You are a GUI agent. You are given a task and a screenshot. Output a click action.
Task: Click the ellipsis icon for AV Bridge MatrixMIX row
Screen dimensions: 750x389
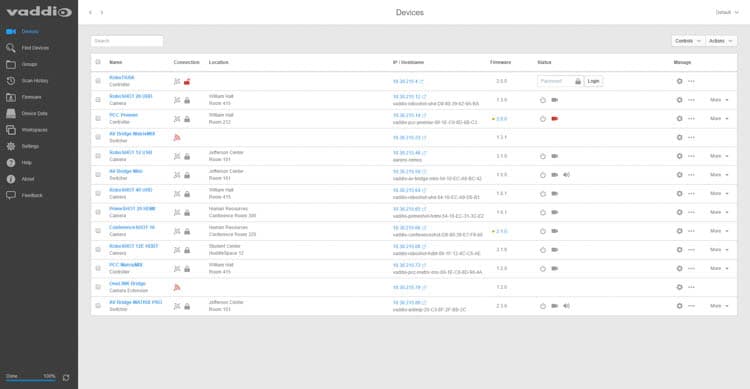click(x=691, y=138)
